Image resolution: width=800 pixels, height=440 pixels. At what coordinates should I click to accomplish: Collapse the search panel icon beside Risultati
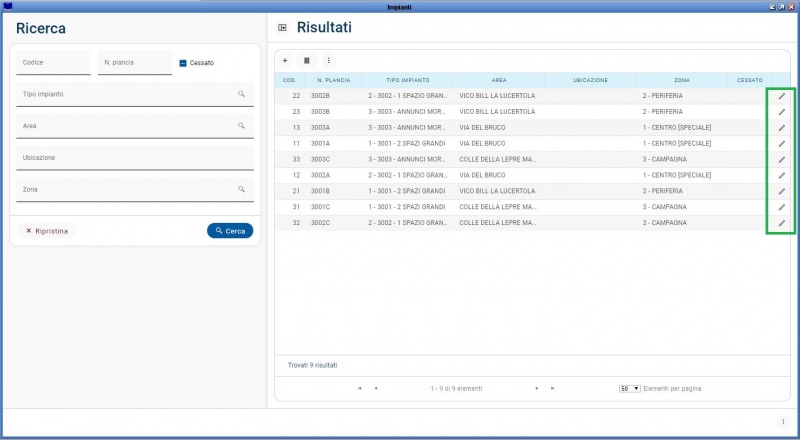(x=282, y=27)
